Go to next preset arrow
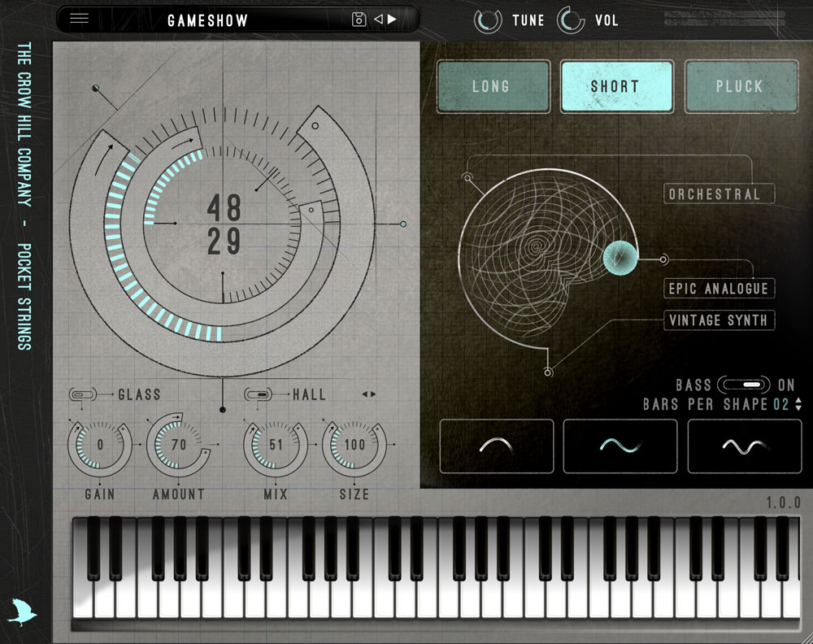The width and height of the screenshot is (813, 644). tap(392, 20)
